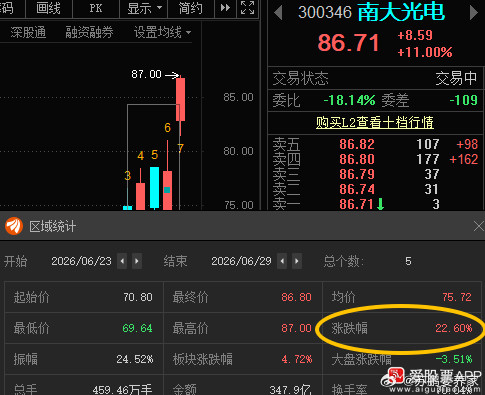
Task: Click 均价 value 75.72
Action: point(457,297)
